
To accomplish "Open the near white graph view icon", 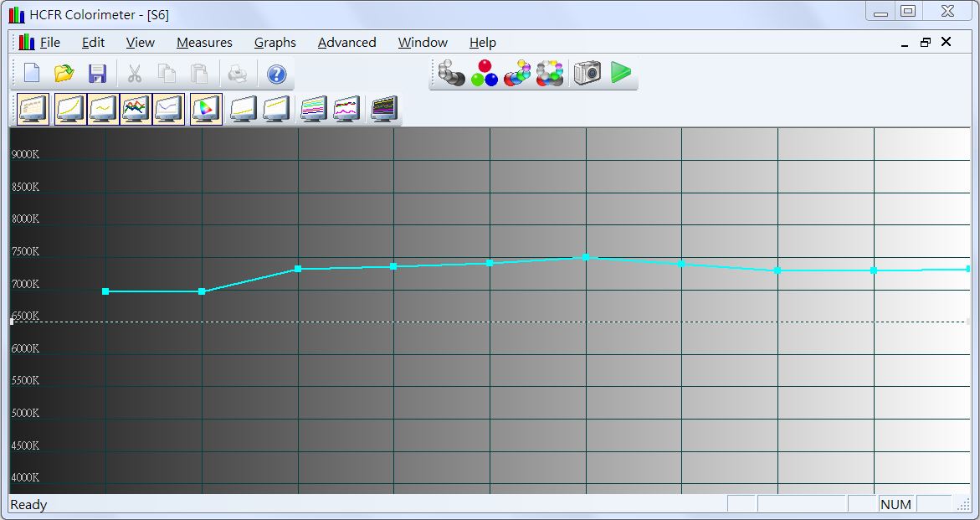I will pos(276,110).
